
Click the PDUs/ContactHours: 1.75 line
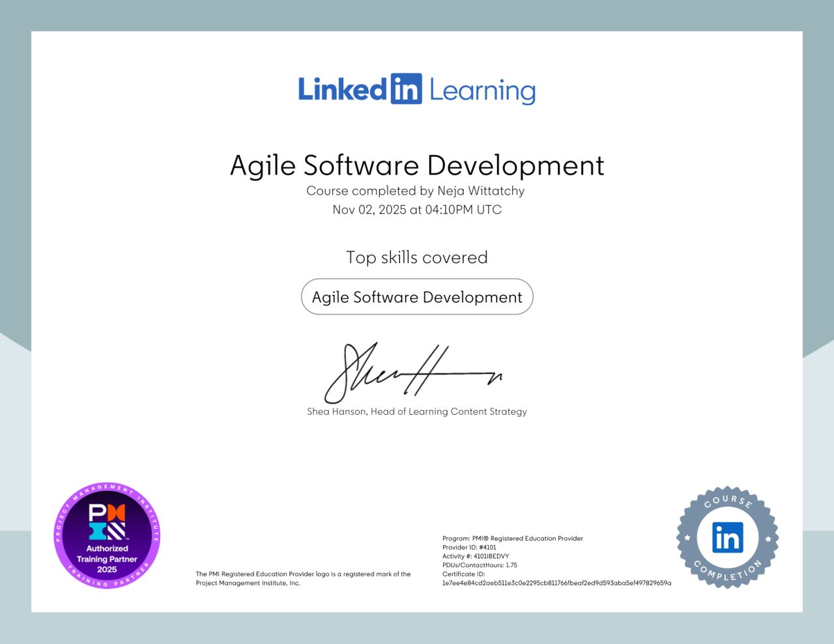pos(479,565)
